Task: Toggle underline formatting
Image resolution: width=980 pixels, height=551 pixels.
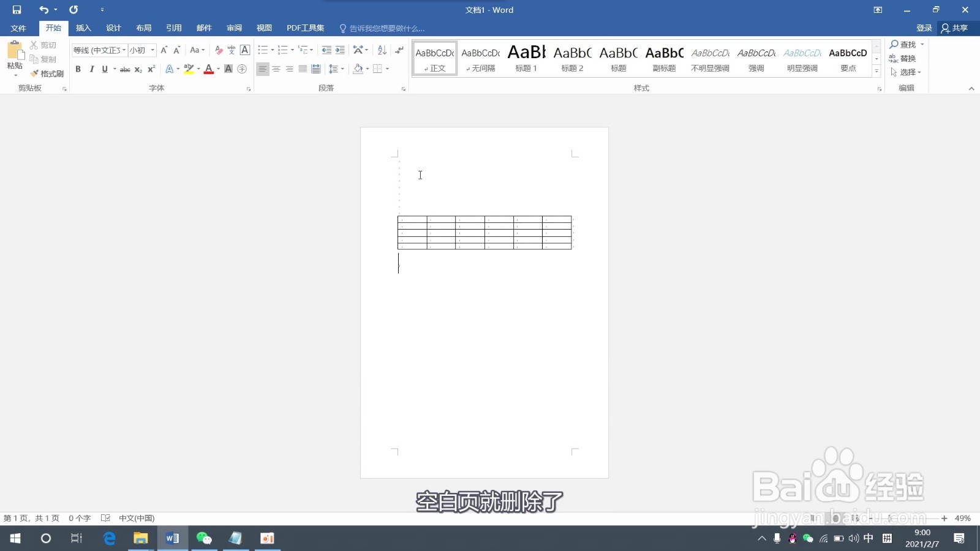Action: coord(105,69)
